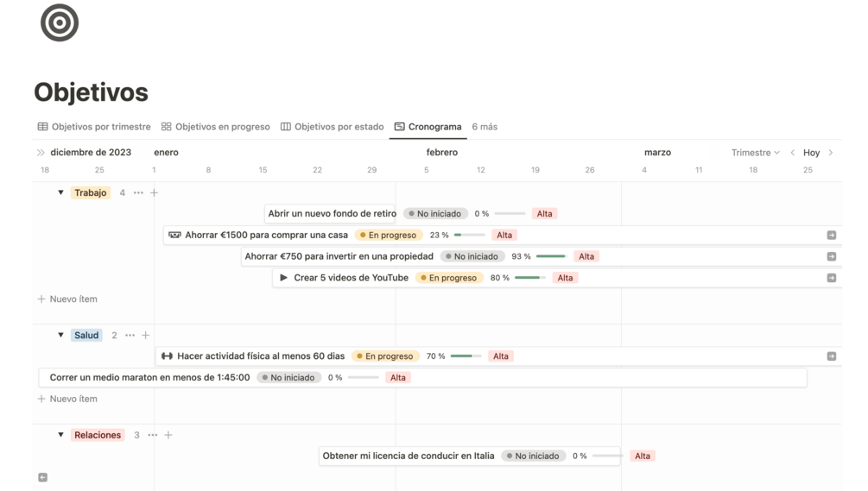Collapse the Relaciones group
Image resolution: width=868 pixels, height=491 pixels.
click(x=61, y=435)
